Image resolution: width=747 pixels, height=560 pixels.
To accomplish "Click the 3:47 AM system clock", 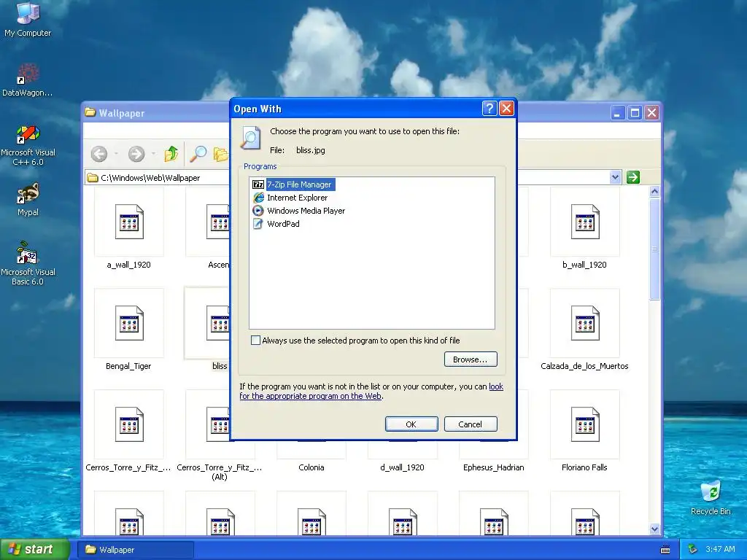I will (x=720, y=550).
